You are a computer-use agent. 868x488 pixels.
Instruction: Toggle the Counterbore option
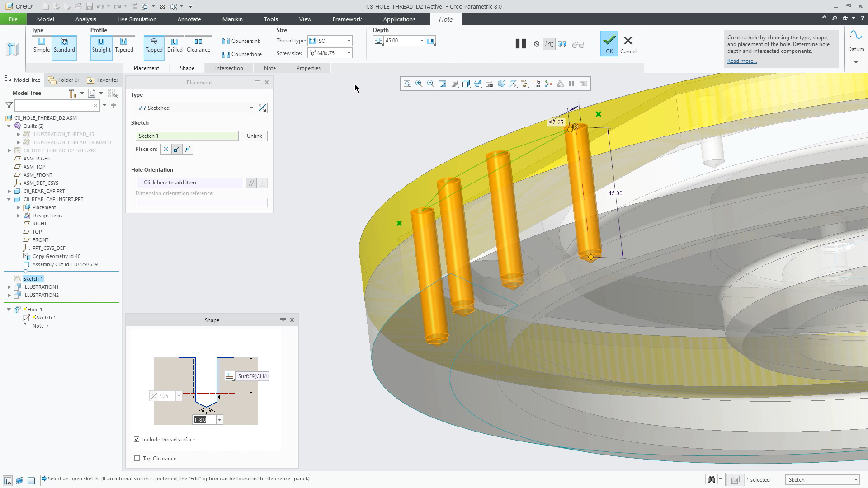(x=242, y=54)
